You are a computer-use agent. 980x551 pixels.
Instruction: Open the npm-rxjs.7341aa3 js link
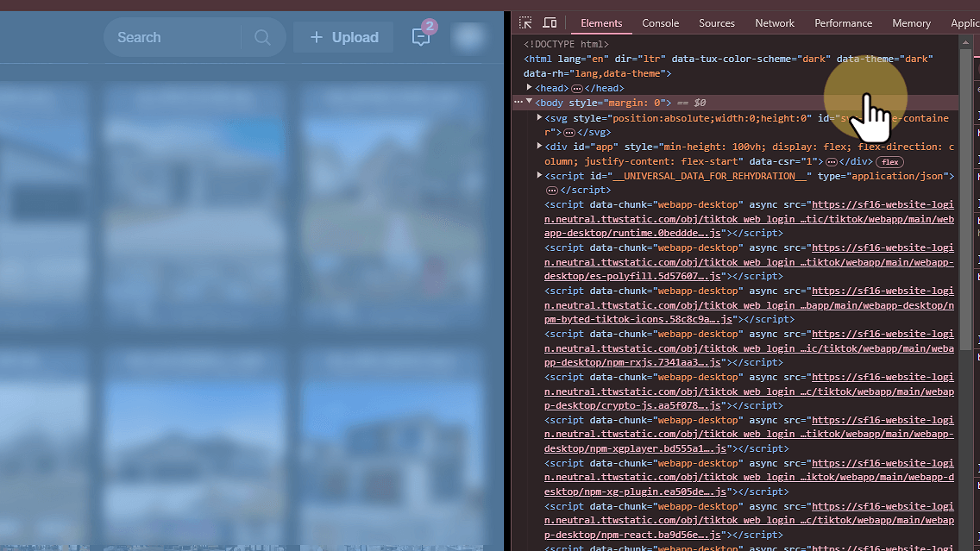[749, 348]
